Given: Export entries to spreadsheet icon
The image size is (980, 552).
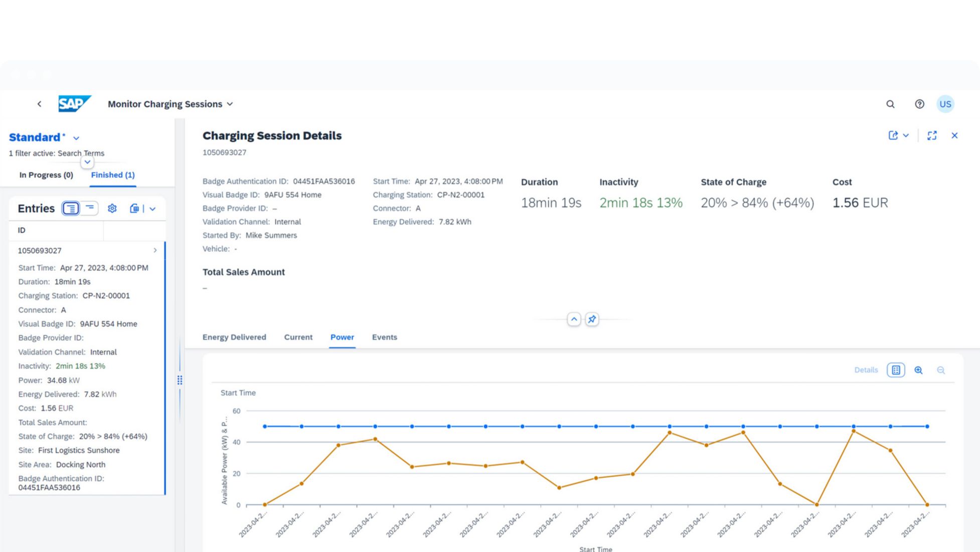Looking at the screenshot, I should 134,208.
